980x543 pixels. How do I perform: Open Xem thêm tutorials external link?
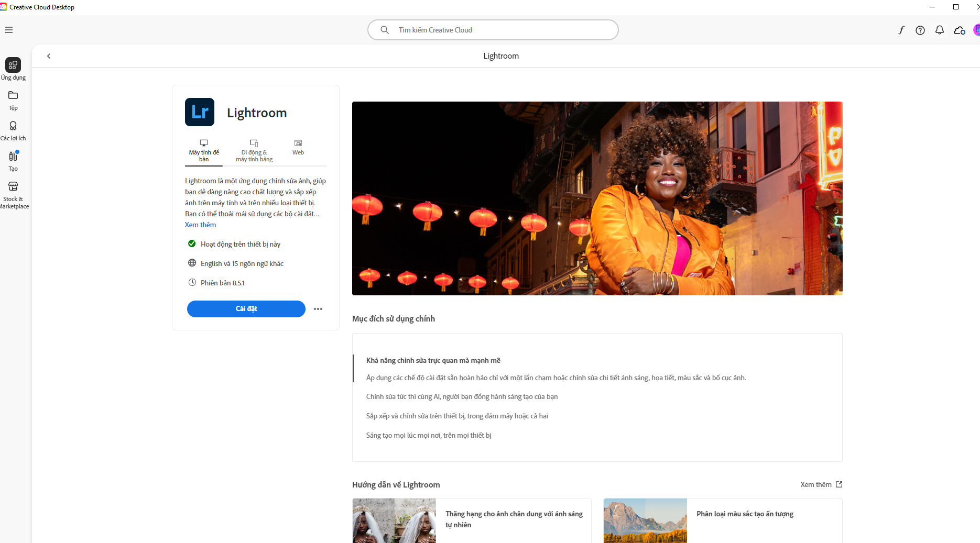821,484
